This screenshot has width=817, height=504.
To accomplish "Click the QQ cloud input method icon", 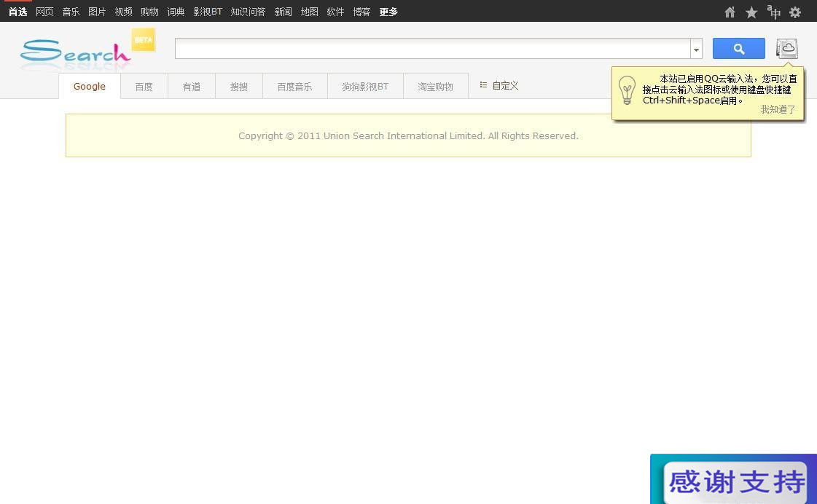I will [787, 48].
